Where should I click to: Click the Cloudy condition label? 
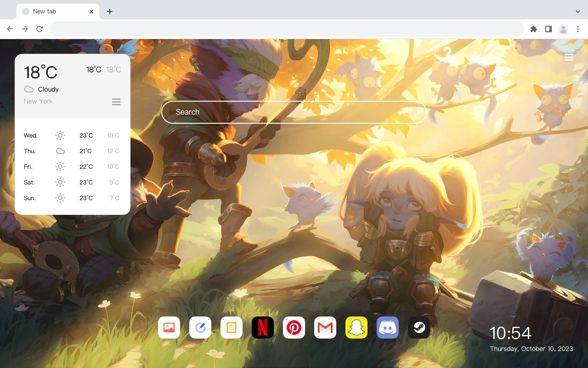(x=48, y=89)
